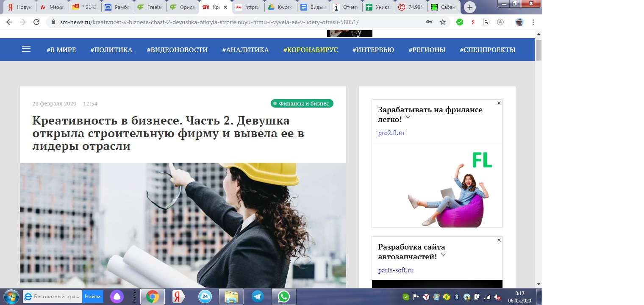The image size is (644, 305).
Task: Go back using the browser back arrow
Action: [x=9, y=22]
